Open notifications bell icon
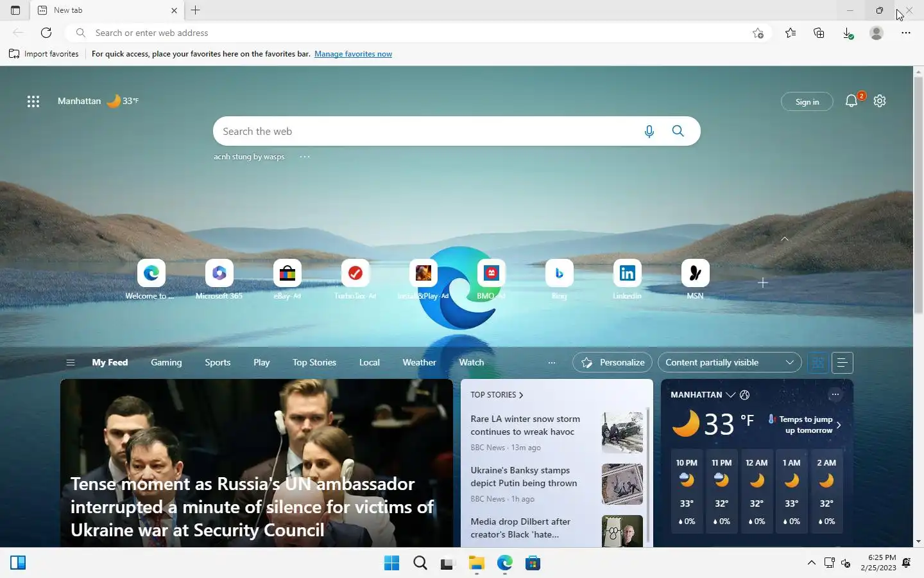 [x=851, y=101]
